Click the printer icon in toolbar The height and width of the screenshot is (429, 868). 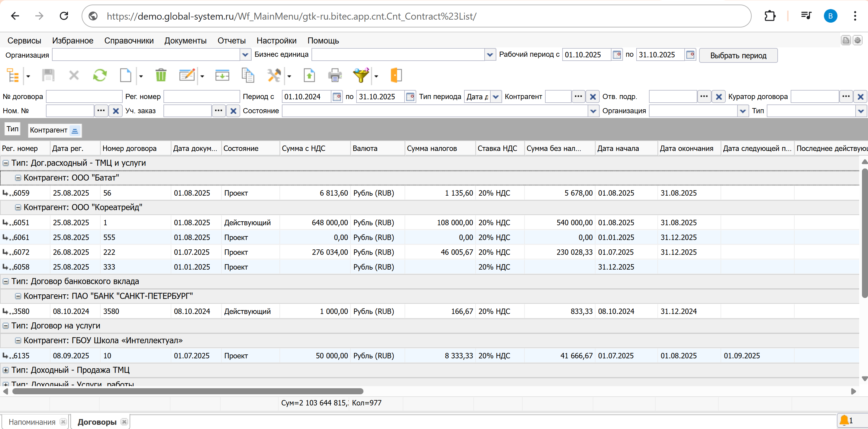point(334,75)
